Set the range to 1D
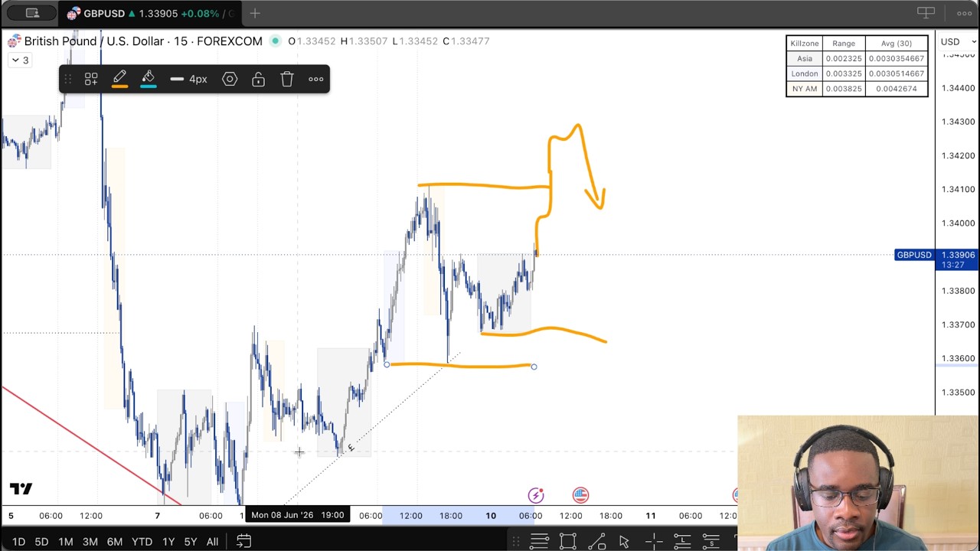 click(x=18, y=542)
